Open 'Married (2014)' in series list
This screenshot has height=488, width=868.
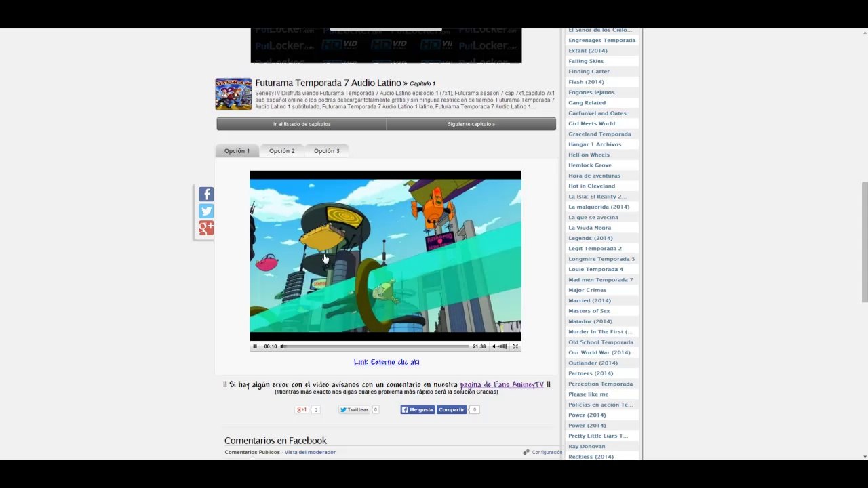tap(590, 300)
